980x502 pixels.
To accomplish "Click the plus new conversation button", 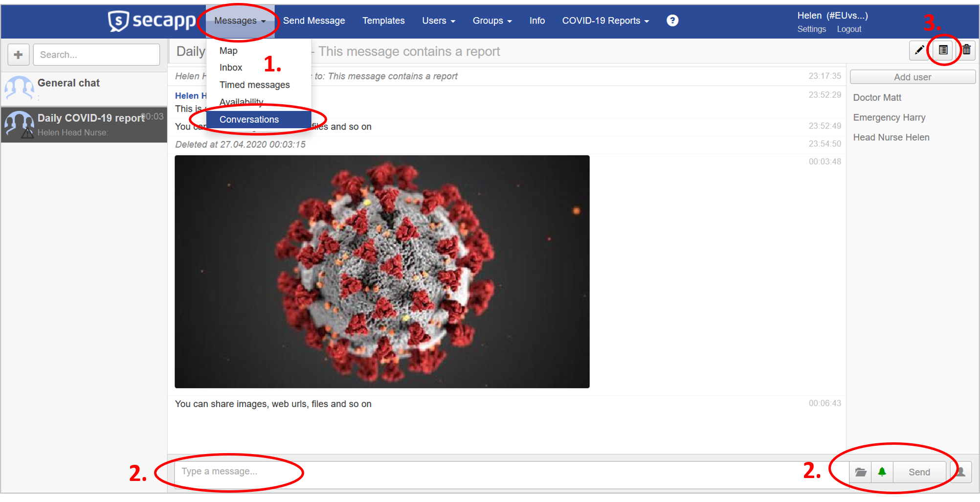I will tap(18, 54).
